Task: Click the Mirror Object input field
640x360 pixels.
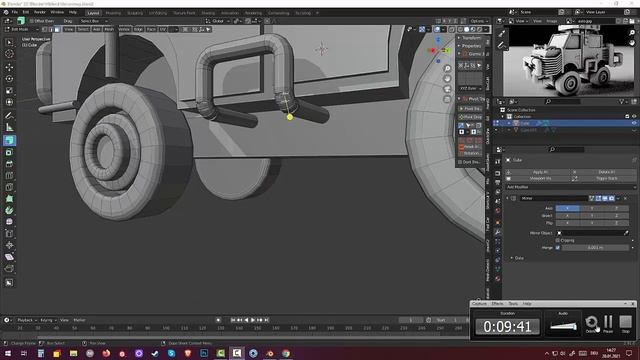Action: (592, 233)
